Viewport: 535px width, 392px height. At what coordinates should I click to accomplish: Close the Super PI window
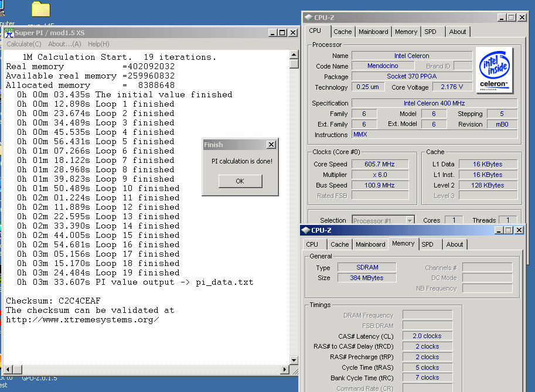(293, 33)
